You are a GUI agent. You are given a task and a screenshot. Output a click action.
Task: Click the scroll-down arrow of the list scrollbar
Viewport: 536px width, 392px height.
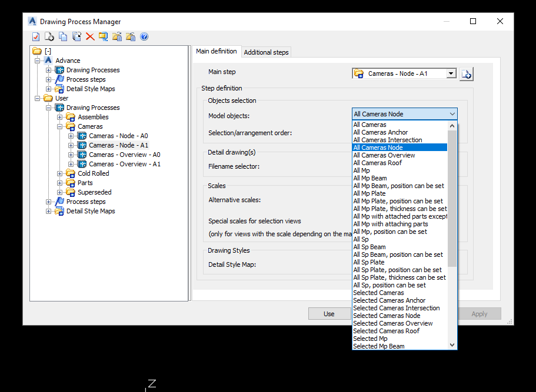(452, 344)
